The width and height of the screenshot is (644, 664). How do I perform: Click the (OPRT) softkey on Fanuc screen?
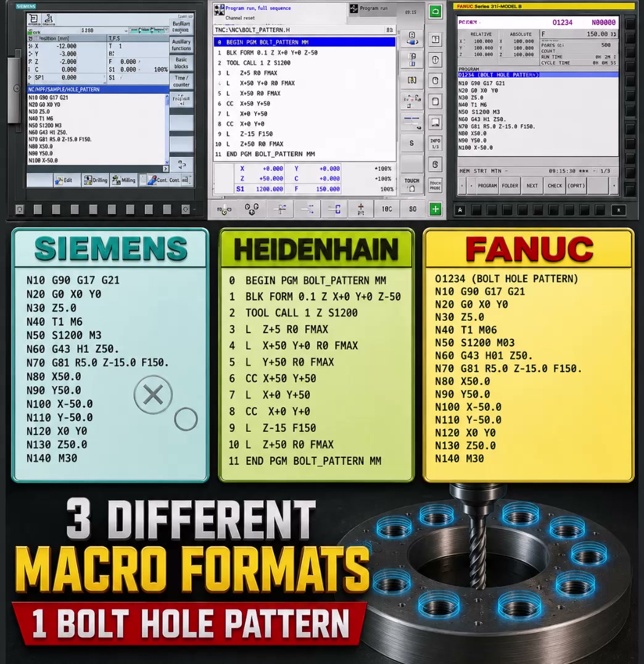pyautogui.click(x=576, y=186)
